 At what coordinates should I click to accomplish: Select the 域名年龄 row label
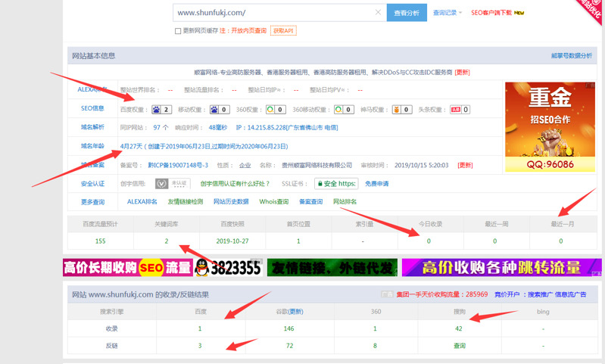click(92, 146)
